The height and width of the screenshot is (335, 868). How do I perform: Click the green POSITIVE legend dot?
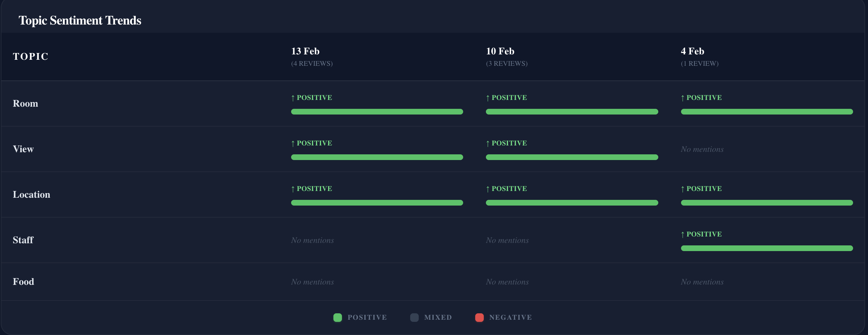coord(337,317)
